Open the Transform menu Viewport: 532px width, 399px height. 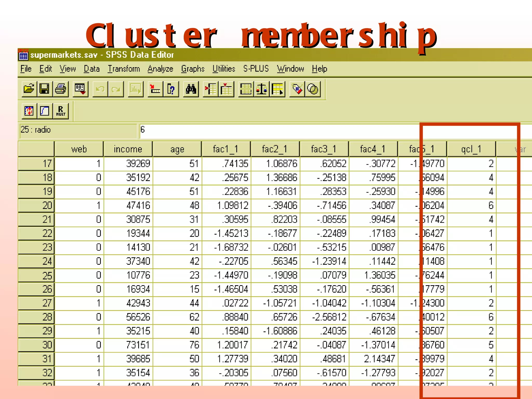pyautogui.click(x=124, y=69)
